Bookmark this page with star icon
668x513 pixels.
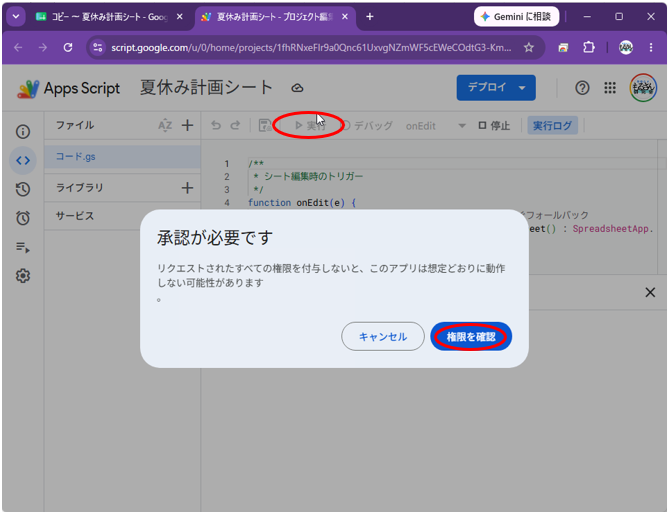tap(529, 47)
